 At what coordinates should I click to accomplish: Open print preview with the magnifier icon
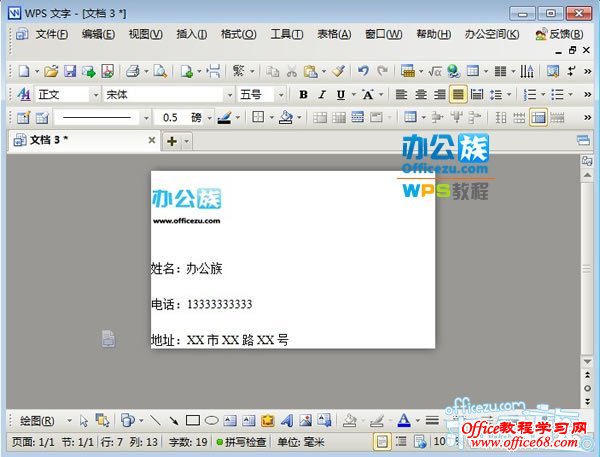tap(160, 71)
